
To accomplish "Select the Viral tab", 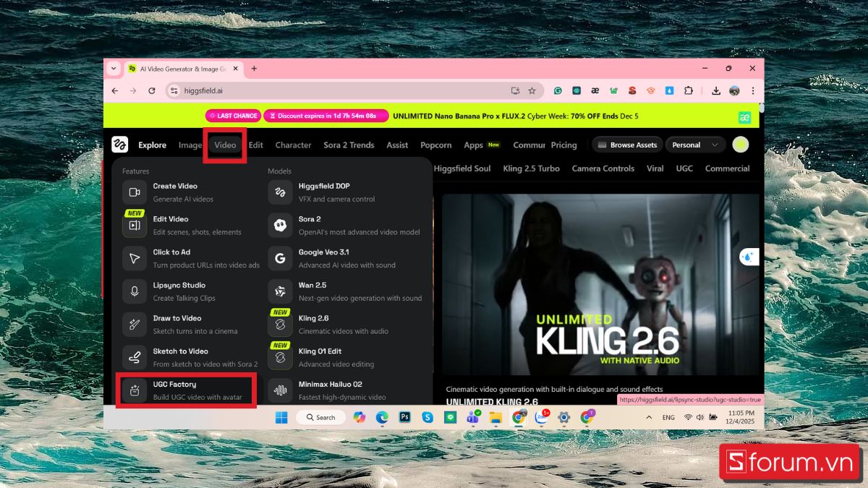I will (655, 168).
